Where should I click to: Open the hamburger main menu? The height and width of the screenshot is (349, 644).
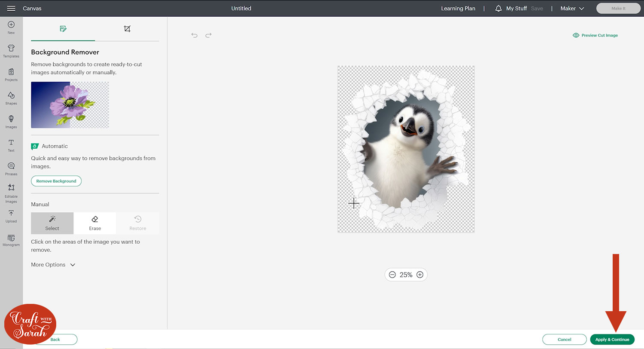[x=11, y=8]
